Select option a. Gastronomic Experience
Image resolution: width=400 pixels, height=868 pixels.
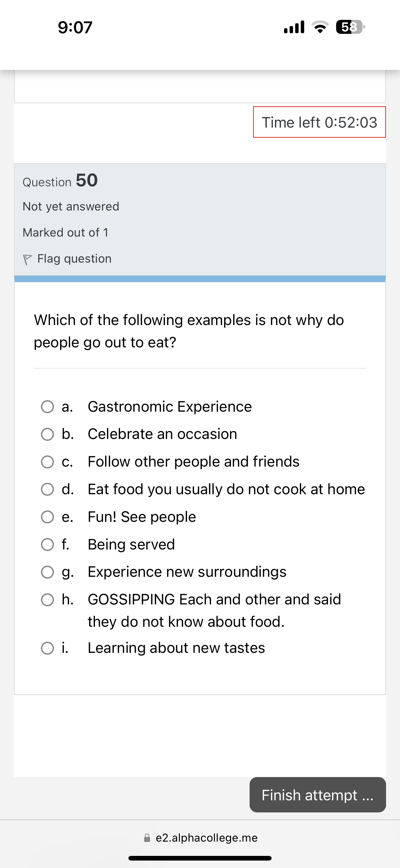click(x=47, y=407)
